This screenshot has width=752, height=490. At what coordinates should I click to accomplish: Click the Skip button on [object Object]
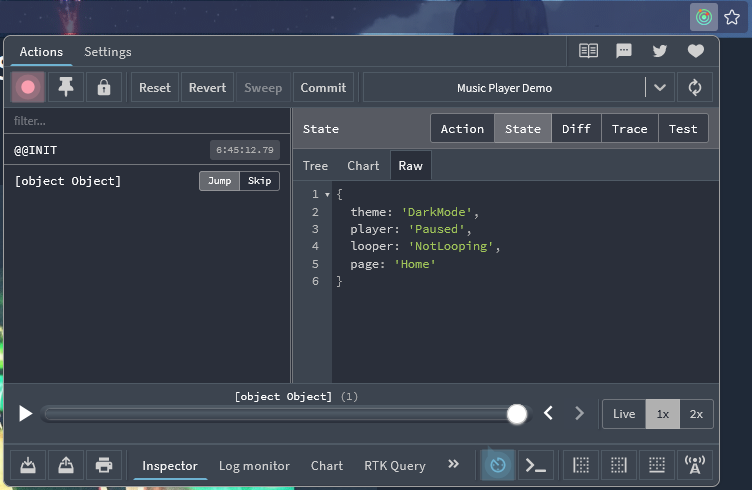tap(259, 181)
